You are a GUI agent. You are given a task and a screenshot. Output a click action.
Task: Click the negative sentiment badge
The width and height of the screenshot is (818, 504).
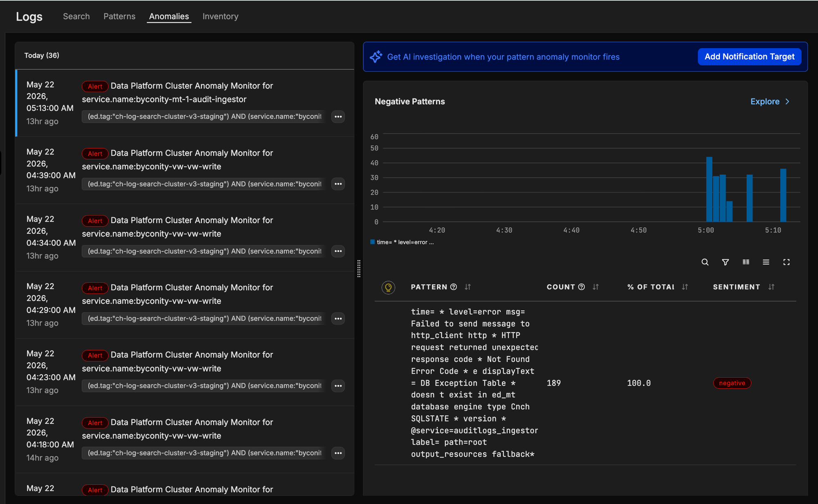coord(732,383)
